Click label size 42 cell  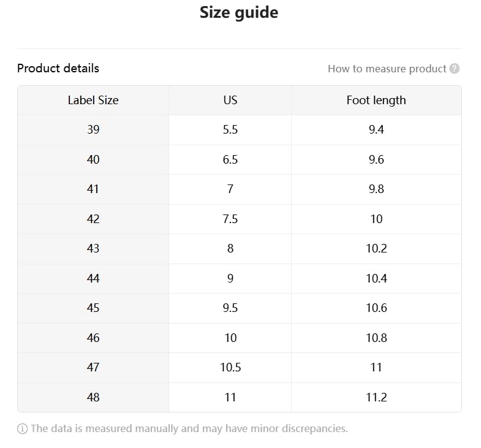93,219
